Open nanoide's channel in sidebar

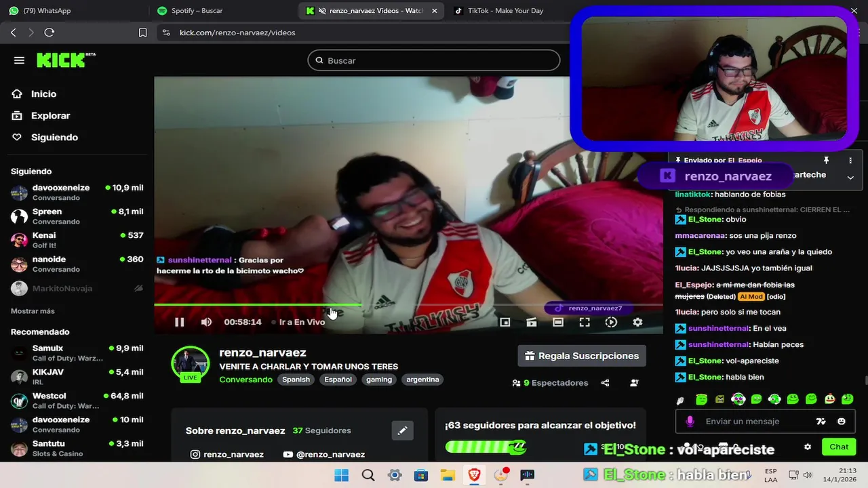(77, 264)
